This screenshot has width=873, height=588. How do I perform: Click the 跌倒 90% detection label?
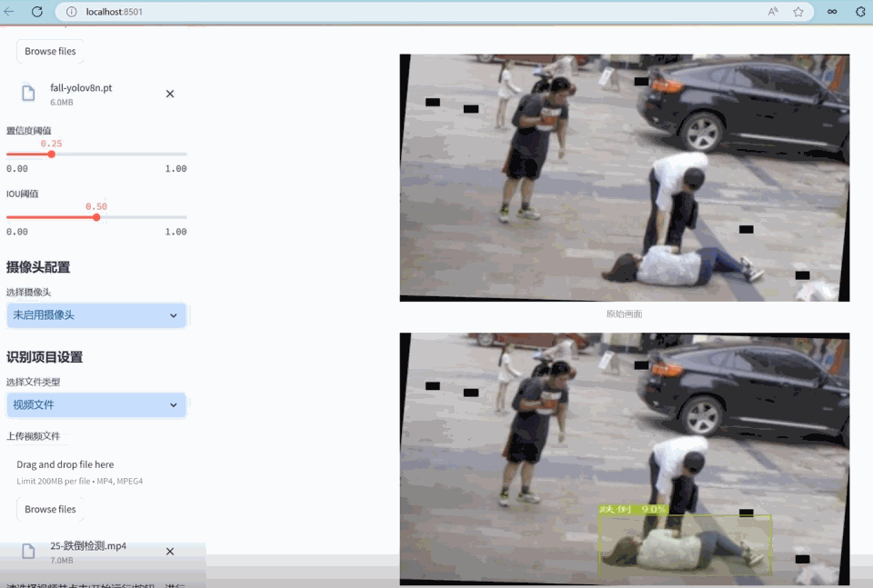[633, 510]
